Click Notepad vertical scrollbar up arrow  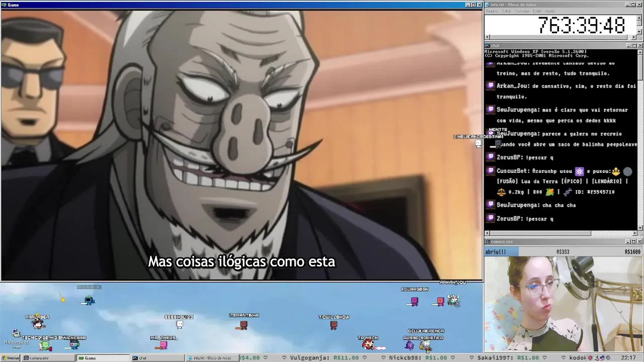639,18
